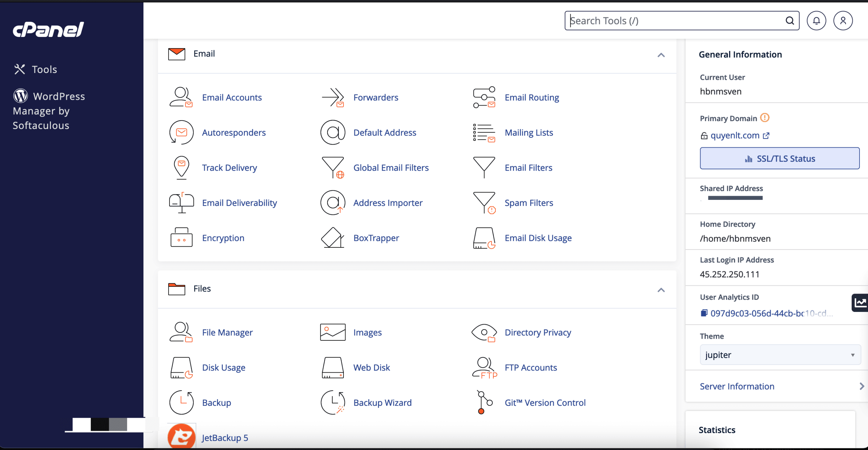Image resolution: width=868 pixels, height=450 pixels.
Task: Focus the Search Tools input field
Action: point(675,21)
